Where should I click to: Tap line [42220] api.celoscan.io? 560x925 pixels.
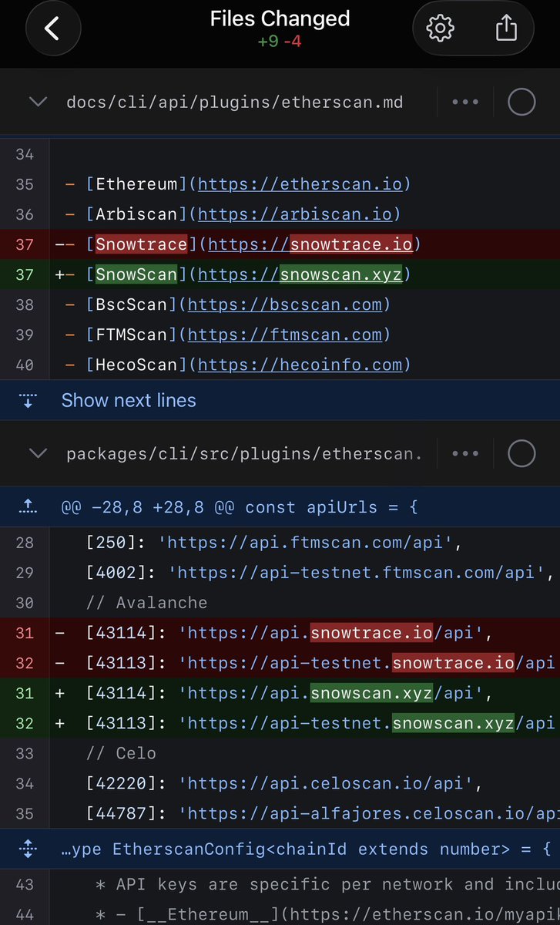pyautogui.click(x=280, y=783)
